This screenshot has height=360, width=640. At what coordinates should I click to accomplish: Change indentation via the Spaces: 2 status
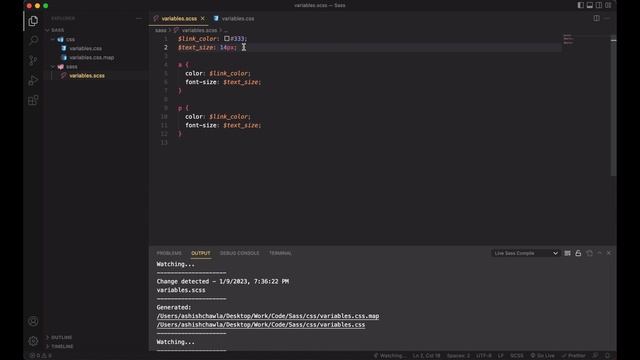458,356
